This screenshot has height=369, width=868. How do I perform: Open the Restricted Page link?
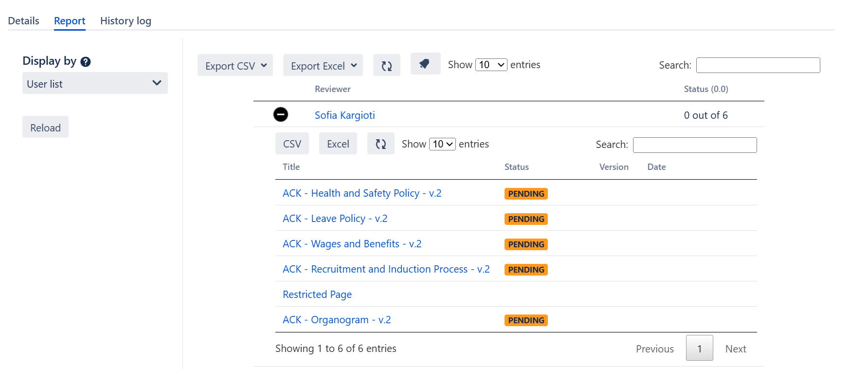click(317, 295)
